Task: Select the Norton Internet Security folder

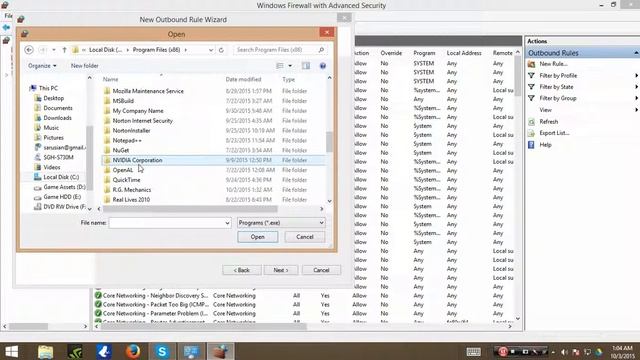Action: (x=142, y=121)
